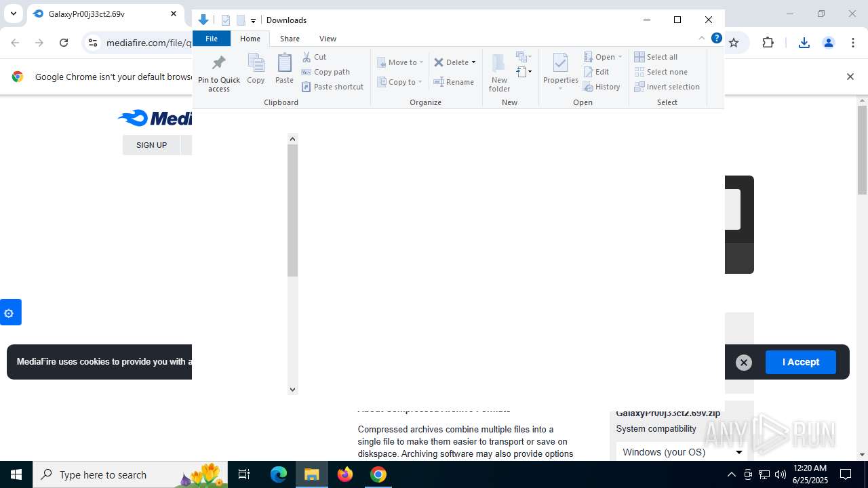Switch to the Share ribbon tab

click(x=290, y=39)
